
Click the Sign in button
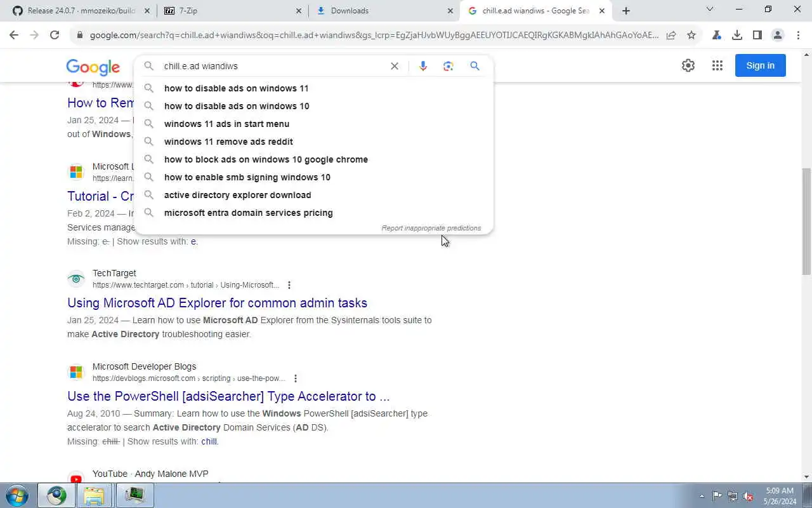tap(760, 65)
